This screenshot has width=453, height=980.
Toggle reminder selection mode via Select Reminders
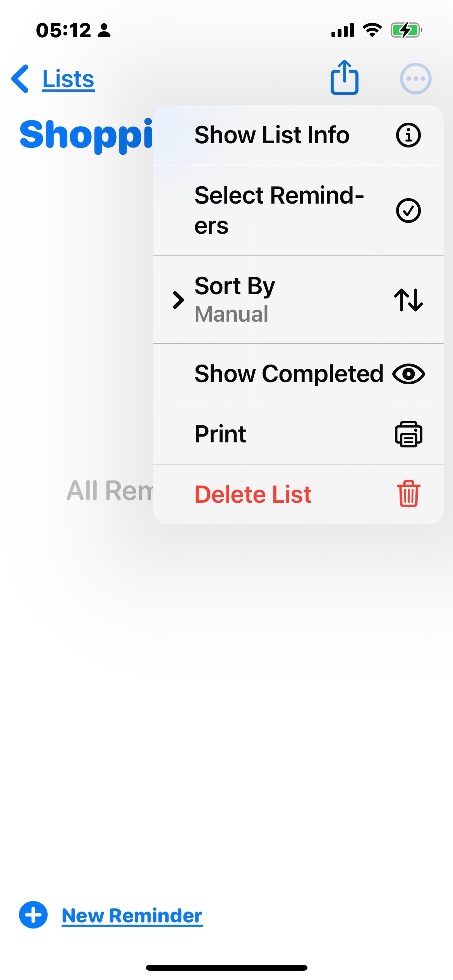click(279, 210)
